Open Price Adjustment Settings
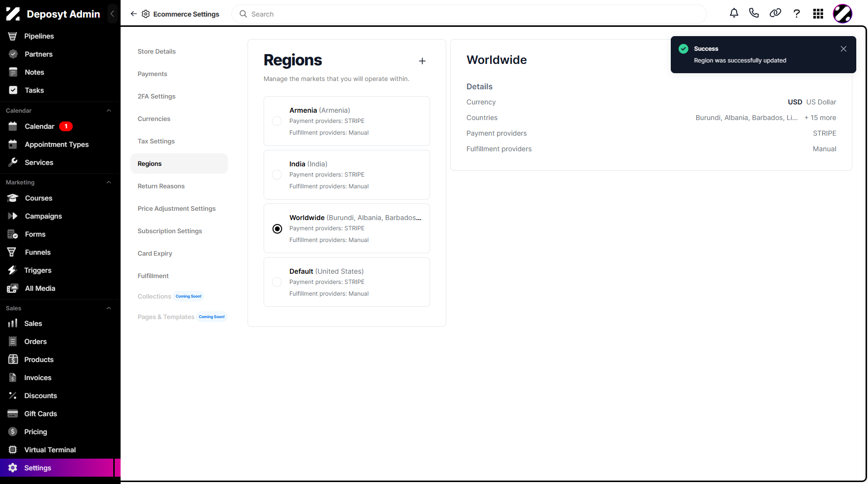The height and width of the screenshot is (484, 868). click(177, 208)
